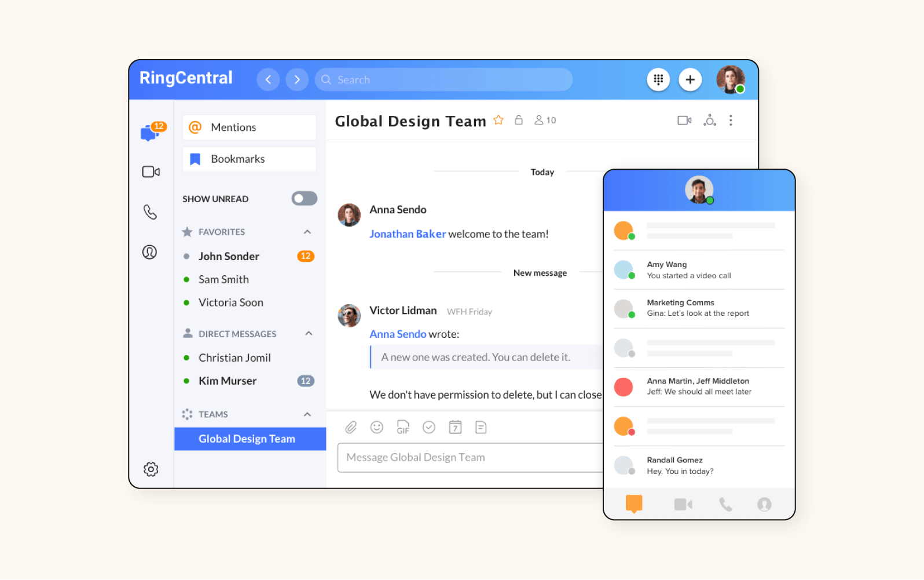Viewport: 924px width, 580px height.
Task: Click Anna Sendo link in quoted reply
Action: click(398, 334)
